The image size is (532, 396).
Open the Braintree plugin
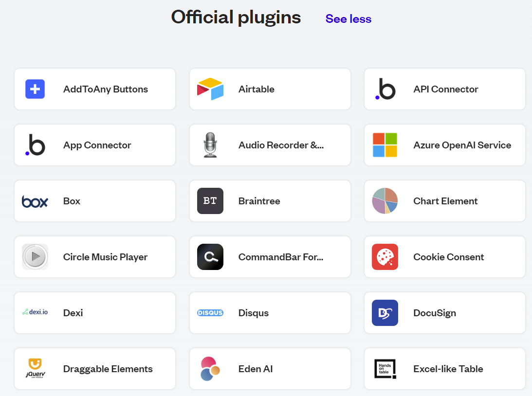270,201
